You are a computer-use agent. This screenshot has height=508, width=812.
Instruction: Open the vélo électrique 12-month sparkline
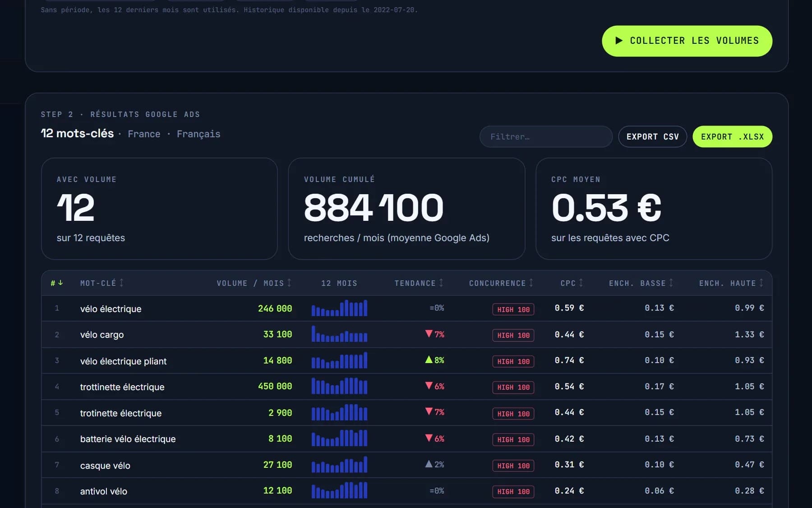pyautogui.click(x=339, y=308)
